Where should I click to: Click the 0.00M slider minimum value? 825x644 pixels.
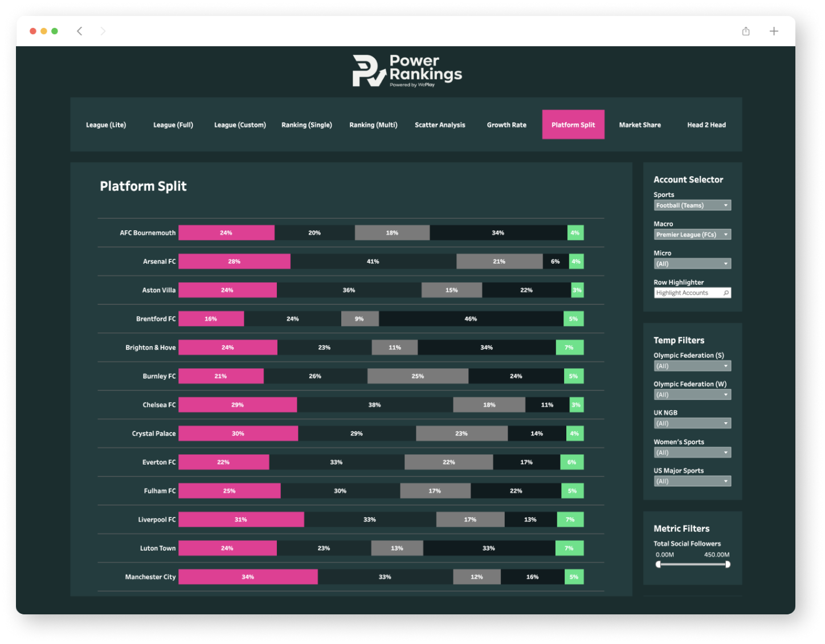click(x=665, y=555)
